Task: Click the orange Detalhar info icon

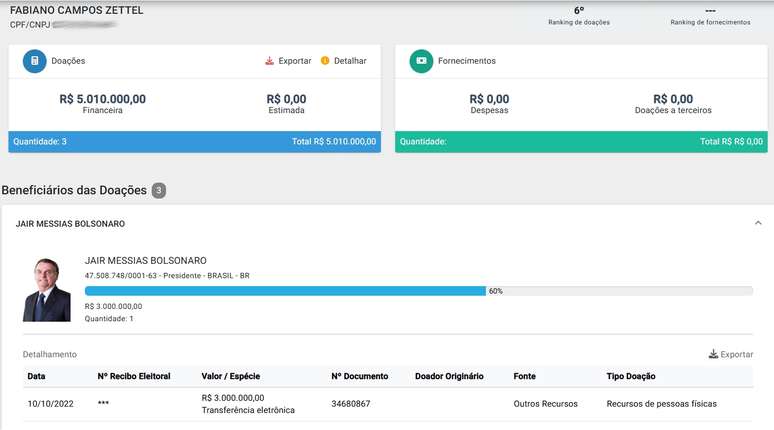Action: 325,60
